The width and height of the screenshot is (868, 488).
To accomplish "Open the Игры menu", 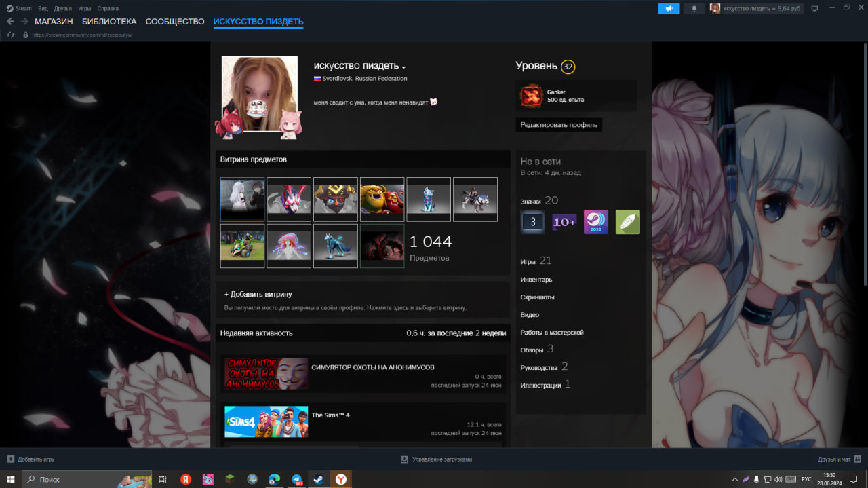I will pos(85,8).
